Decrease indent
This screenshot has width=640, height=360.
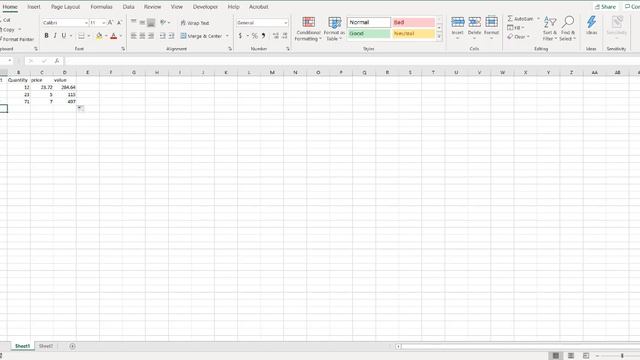[x=162, y=36]
